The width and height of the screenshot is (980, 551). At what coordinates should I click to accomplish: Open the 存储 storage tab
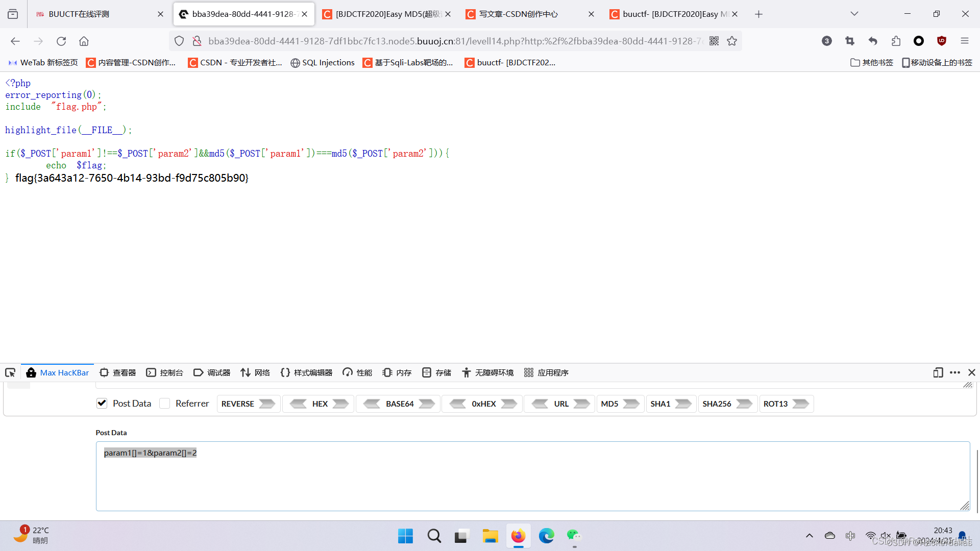pyautogui.click(x=437, y=372)
